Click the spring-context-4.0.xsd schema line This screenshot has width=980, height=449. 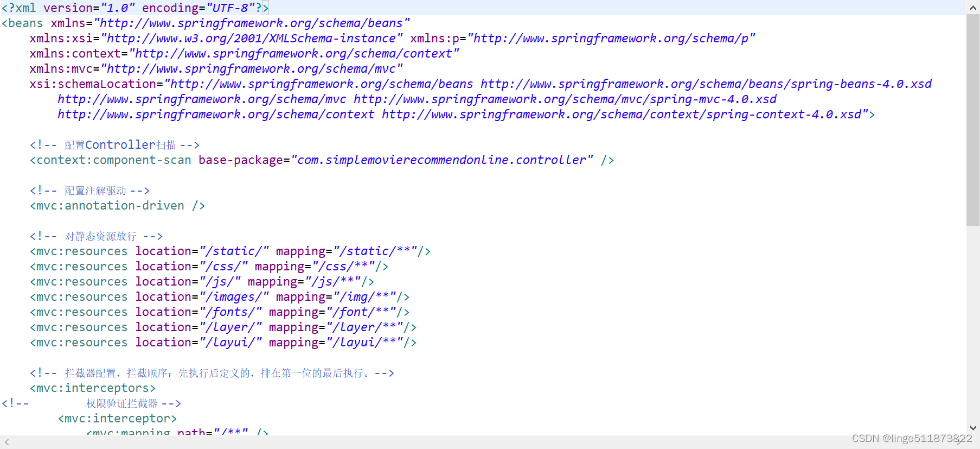(x=466, y=115)
